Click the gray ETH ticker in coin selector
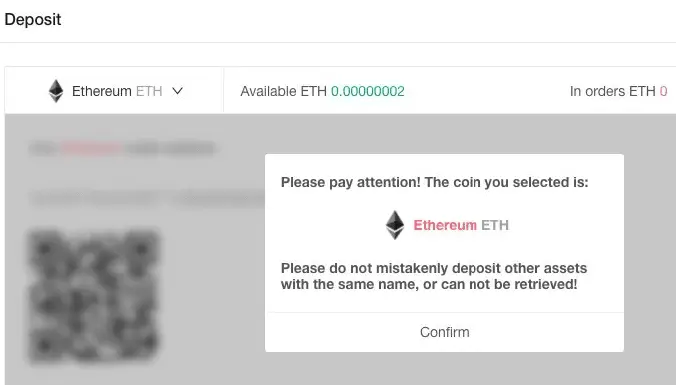676x385 pixels. (149, 91)
